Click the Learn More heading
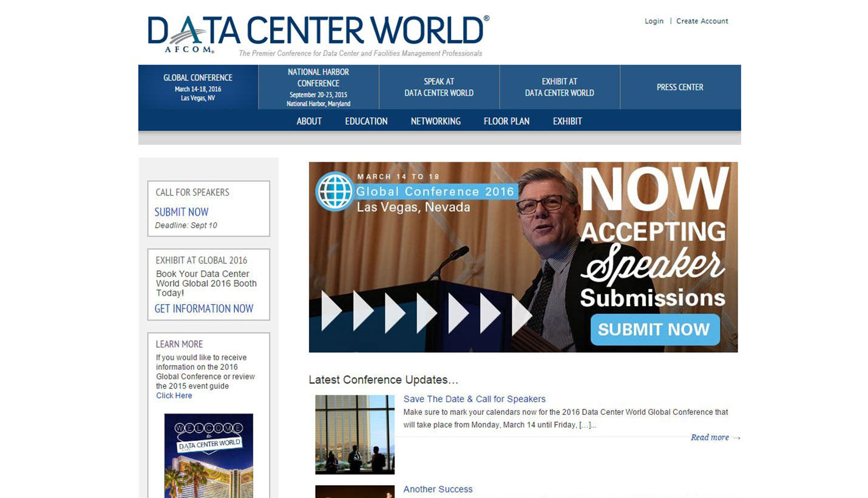Image resolution: width=868 pixels, height=498 pixels. click(179, 344)
